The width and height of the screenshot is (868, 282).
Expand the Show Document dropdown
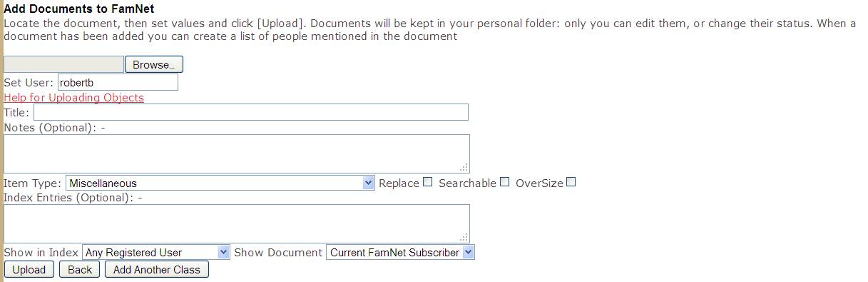[x=400, y=252]
